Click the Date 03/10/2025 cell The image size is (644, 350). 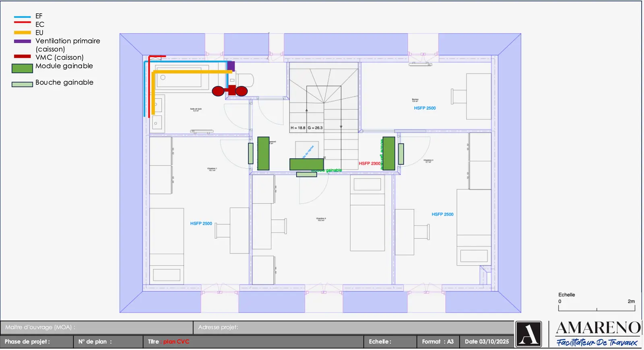point(487,342)
